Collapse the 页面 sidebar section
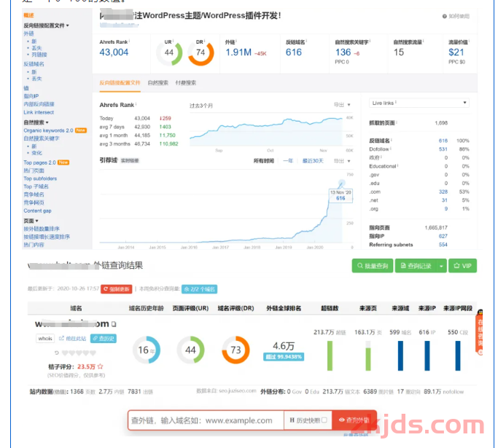Screen dimensions: 498x448 coord(31,221)
